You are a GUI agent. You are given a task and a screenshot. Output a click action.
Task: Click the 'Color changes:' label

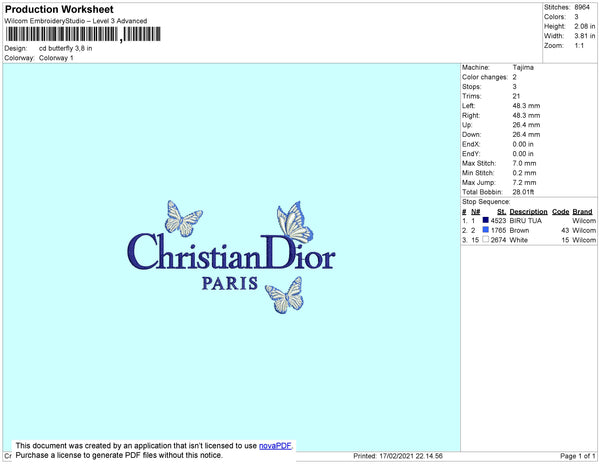[x=485, y=77]
